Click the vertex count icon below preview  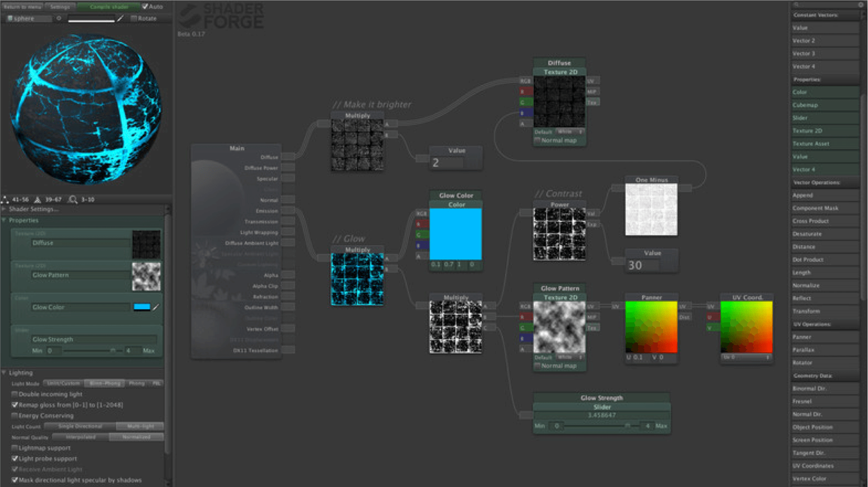pyautogui.click(x=5, y=199)
